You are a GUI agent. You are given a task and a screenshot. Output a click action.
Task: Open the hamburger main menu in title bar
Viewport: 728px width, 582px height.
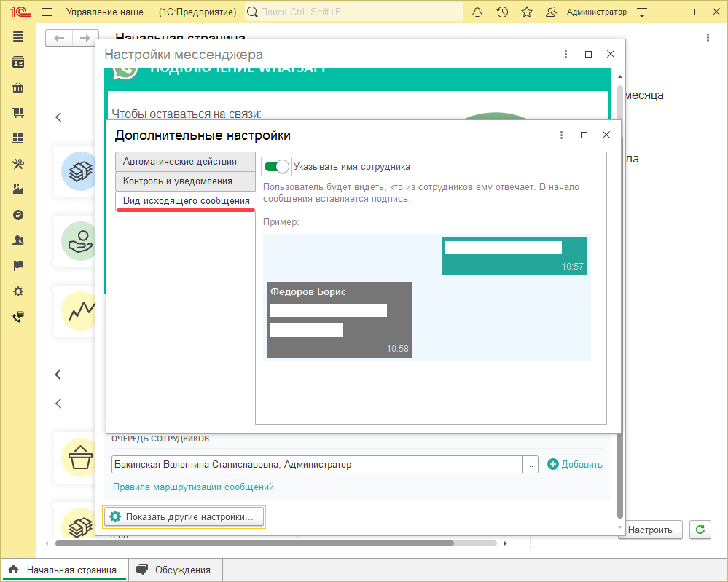[47, 12]
